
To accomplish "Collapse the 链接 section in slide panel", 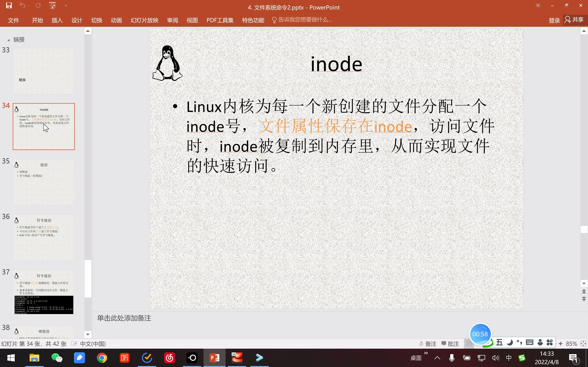I will tap(9, 40).
